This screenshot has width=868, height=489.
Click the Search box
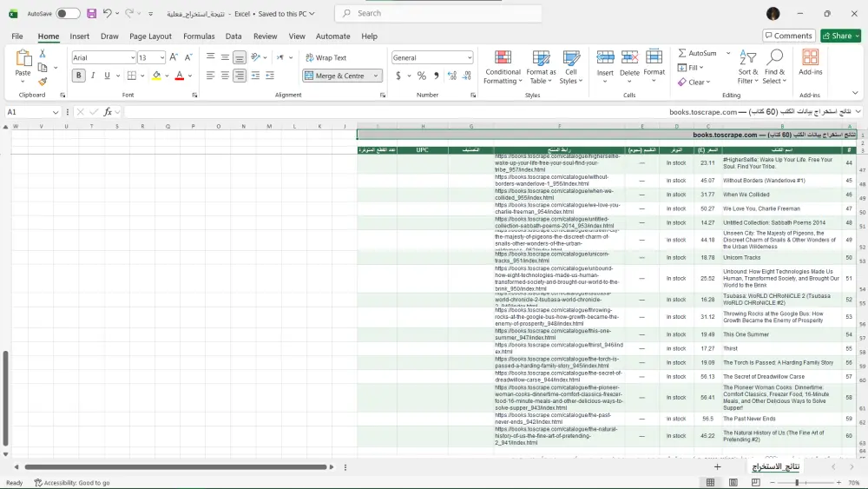point(438,13)
